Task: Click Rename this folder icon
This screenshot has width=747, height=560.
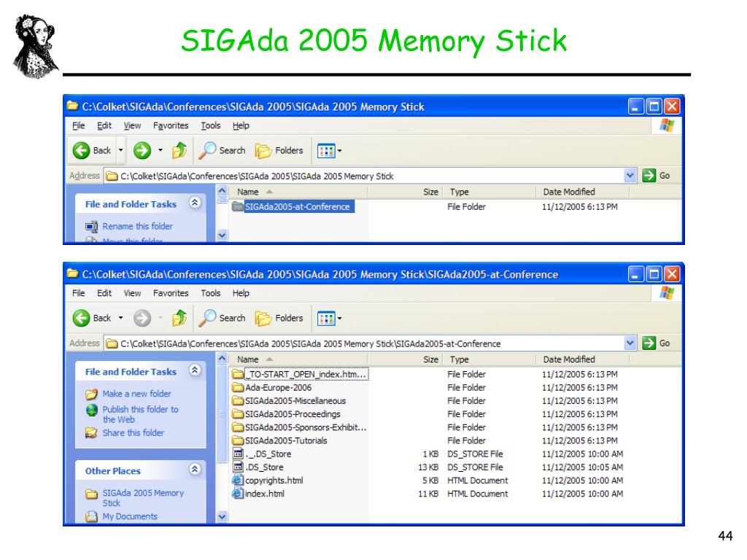Action: [x=91, y=227]
